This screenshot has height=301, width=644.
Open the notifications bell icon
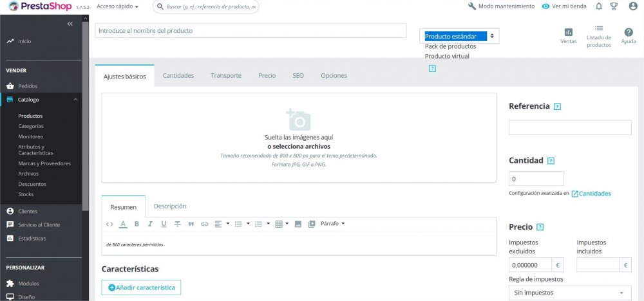point(599,6)
